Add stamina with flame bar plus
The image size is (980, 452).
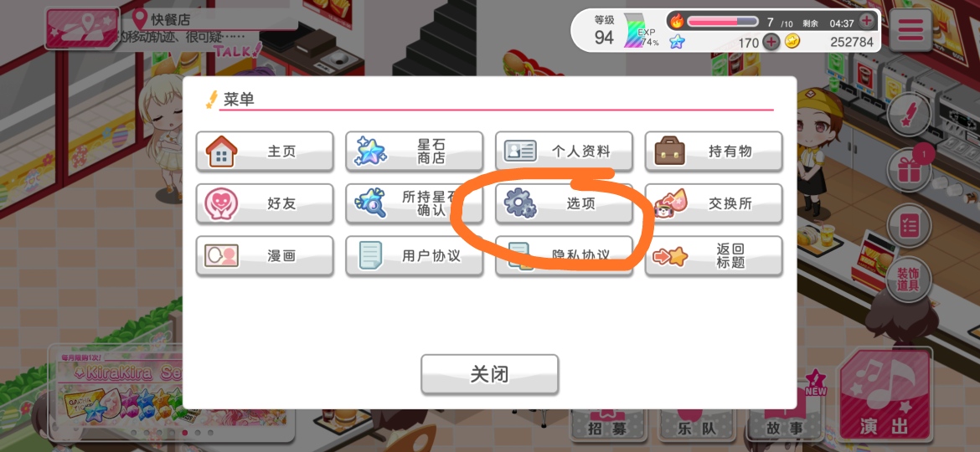[x=866, y=21]
